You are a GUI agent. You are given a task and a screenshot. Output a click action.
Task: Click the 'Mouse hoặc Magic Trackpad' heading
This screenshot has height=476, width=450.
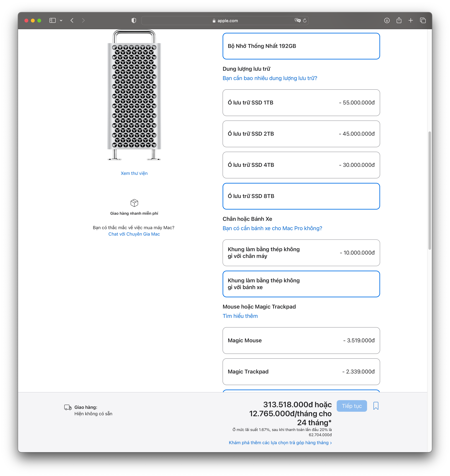point(259,307)
